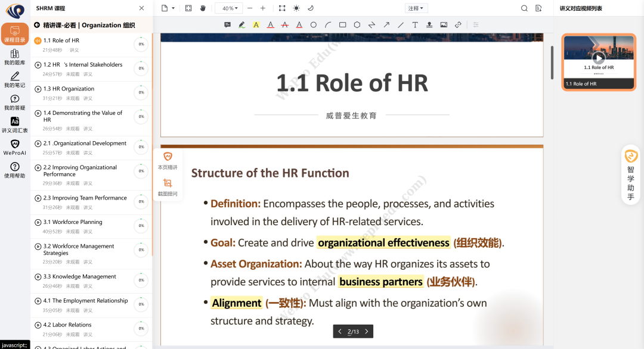Toggle fullscreen view icon

188,8
